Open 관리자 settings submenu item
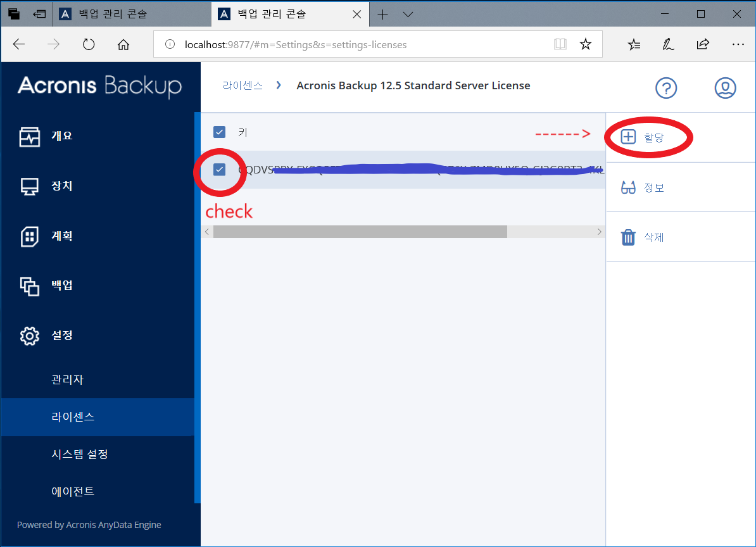Viewport: 756px width, 547px height. [x=68, y=380]
